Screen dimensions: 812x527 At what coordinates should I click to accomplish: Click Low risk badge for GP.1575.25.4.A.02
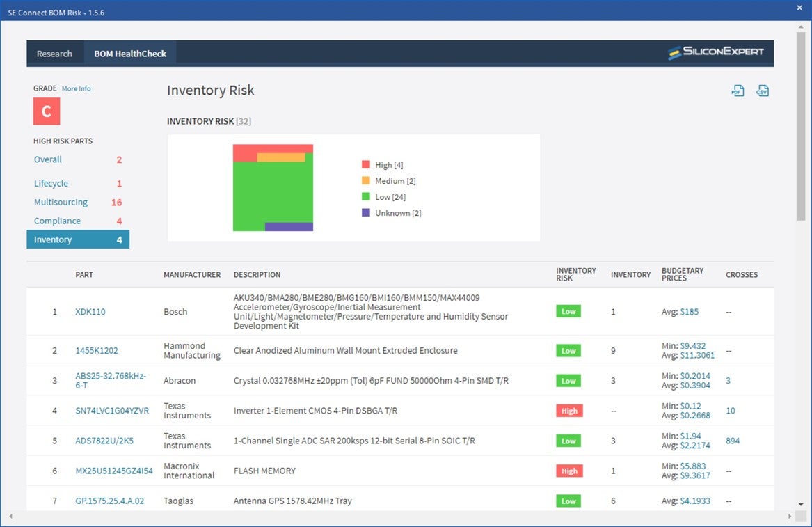(x=568, y=501)
